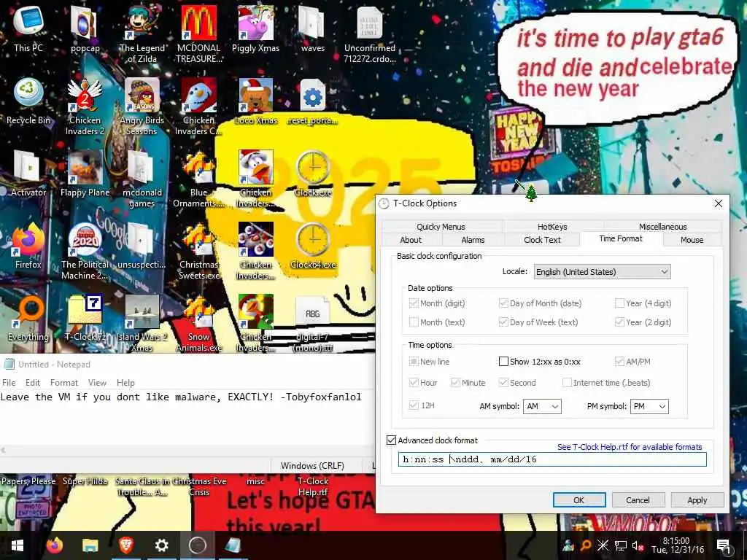Launch the Everything search shortcut

(x=28, y=318)
